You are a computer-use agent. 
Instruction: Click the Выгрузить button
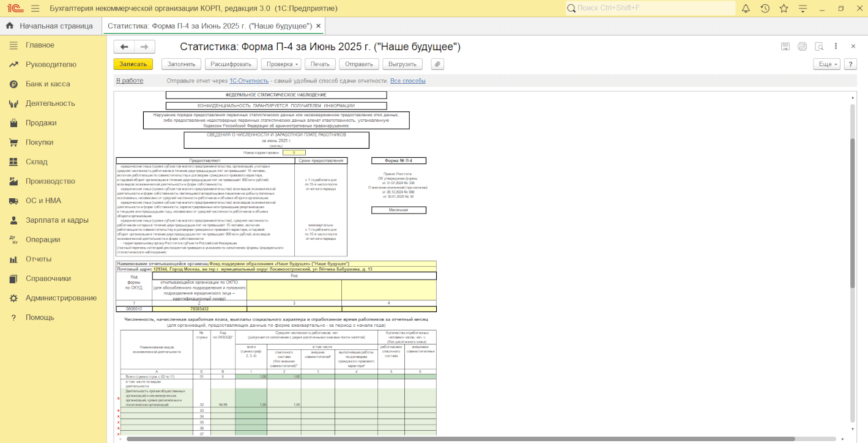tap(402, 64)
